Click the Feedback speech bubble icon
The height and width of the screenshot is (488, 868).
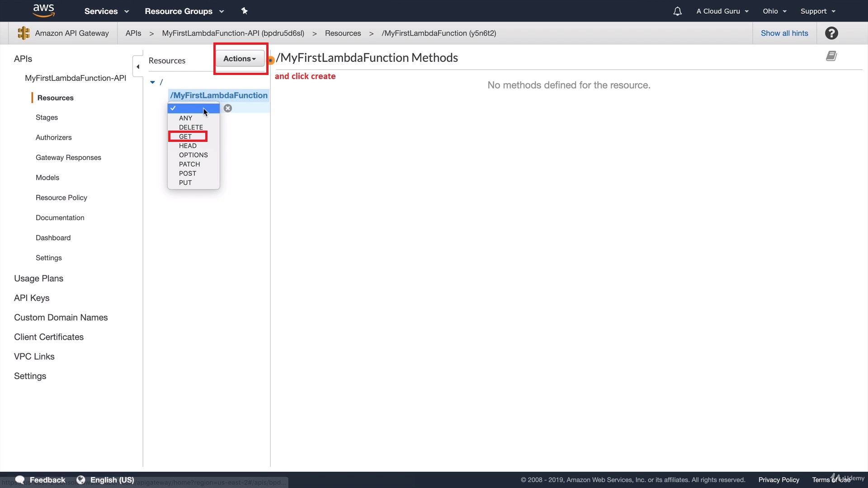[x=20, y=480]
